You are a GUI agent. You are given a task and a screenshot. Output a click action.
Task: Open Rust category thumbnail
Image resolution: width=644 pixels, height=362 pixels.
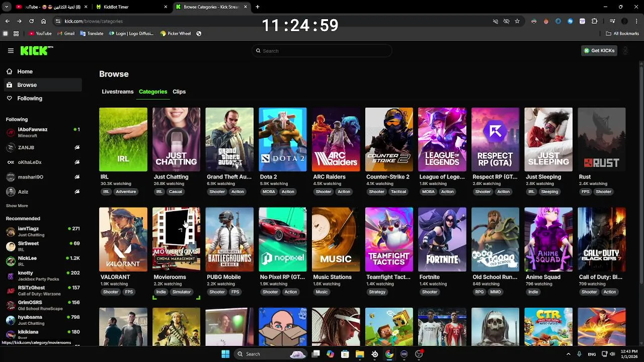pyautogui.click(x=602, y=139)
